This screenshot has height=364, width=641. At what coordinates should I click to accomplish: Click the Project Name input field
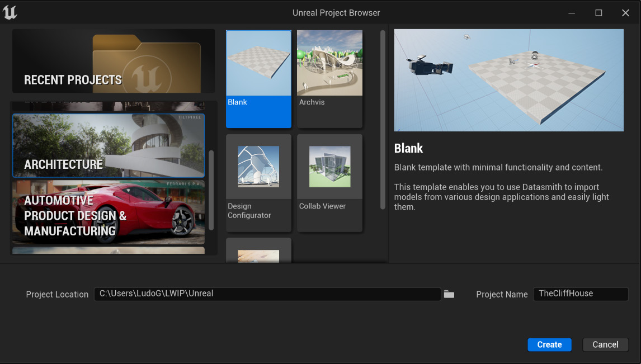(x=581, y=294)
